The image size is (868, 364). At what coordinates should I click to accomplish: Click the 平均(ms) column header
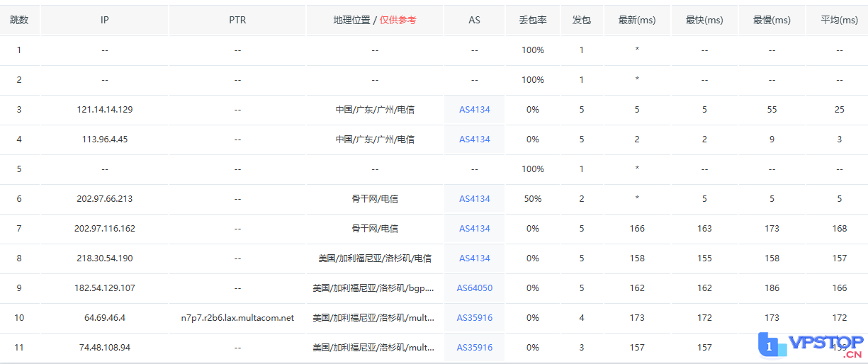tap(839, 21)
